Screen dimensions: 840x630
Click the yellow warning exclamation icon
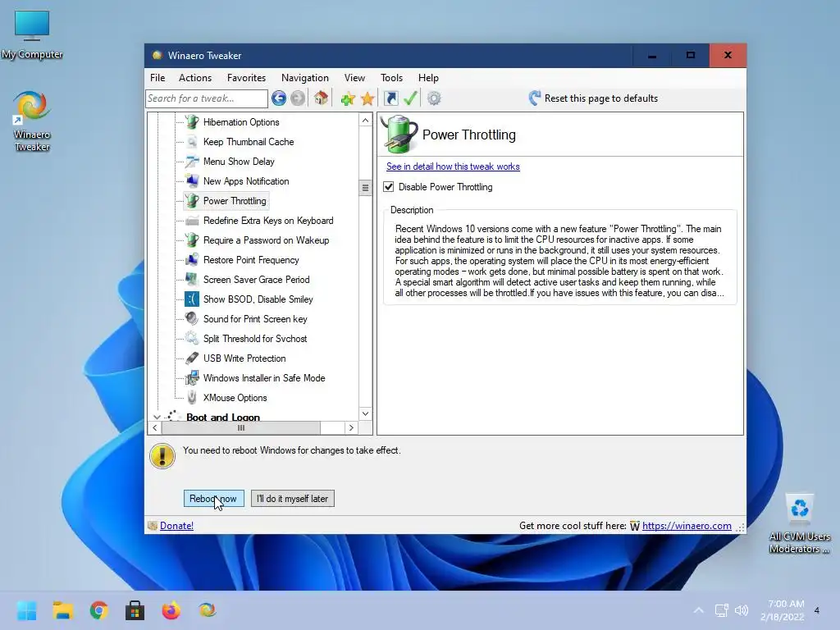162,456
